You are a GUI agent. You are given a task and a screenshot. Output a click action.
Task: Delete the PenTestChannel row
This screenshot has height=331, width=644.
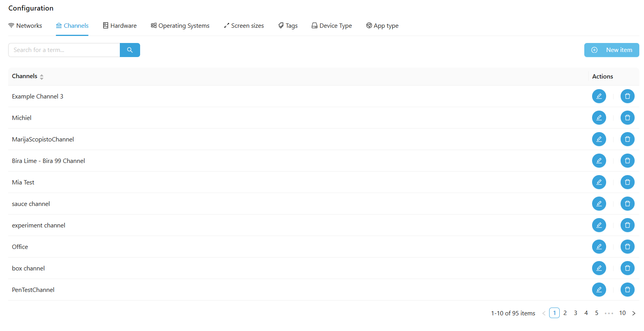(627, 290)
